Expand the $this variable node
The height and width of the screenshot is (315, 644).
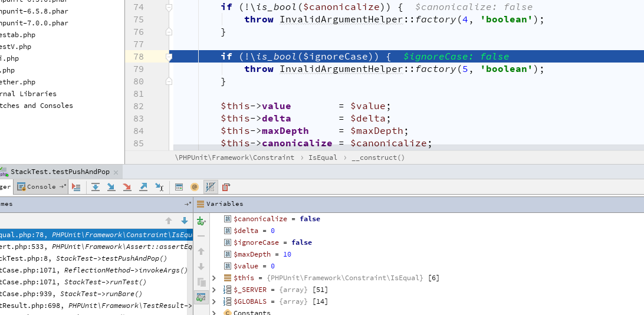click(x=215, y=278)
